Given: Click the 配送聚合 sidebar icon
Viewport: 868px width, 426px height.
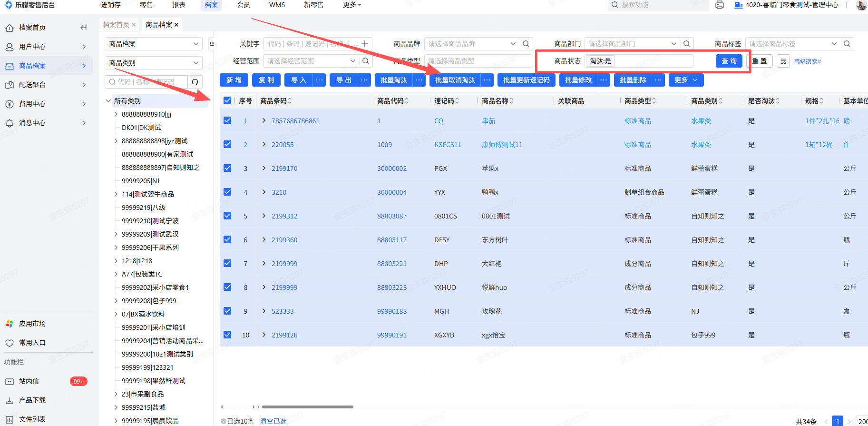Looking at the screenshot, I should (x=10, y=85).
